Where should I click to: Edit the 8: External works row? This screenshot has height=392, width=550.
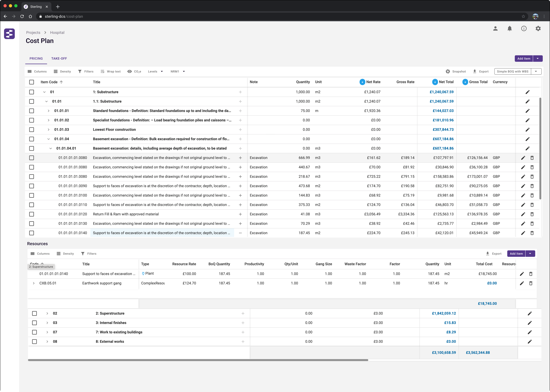tap(530, 342)
